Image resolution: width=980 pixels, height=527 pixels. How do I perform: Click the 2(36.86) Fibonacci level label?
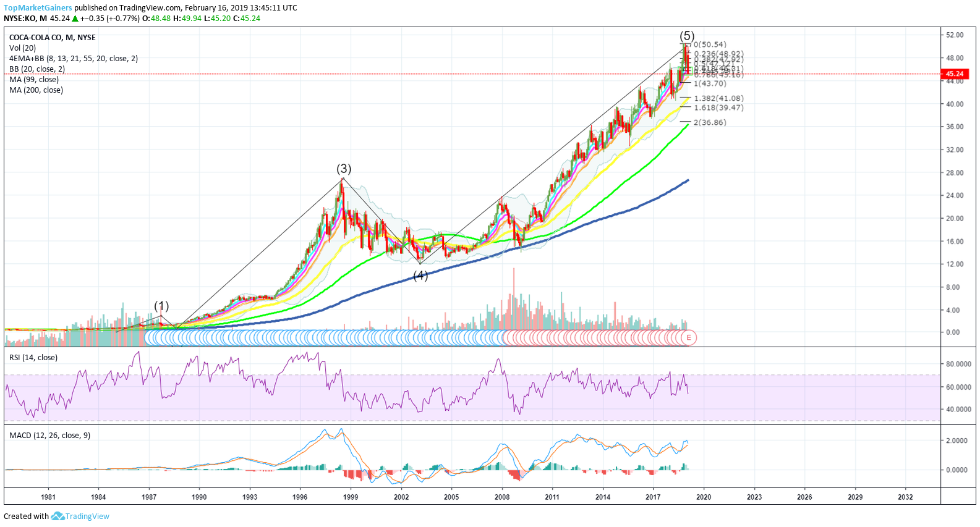pyautogui.click(x=710, y=122)
